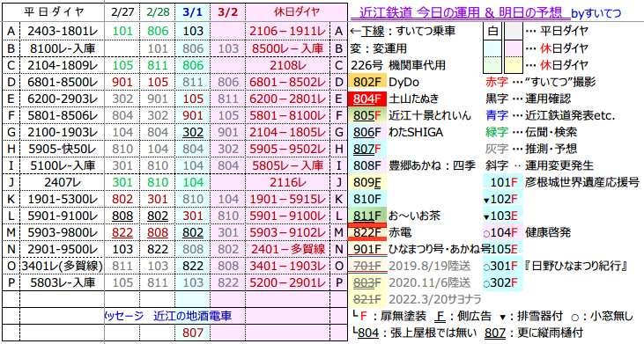Click the 2403-1801レ weekday cell
The height and width of the screenshot is (344, 644).
63,31
